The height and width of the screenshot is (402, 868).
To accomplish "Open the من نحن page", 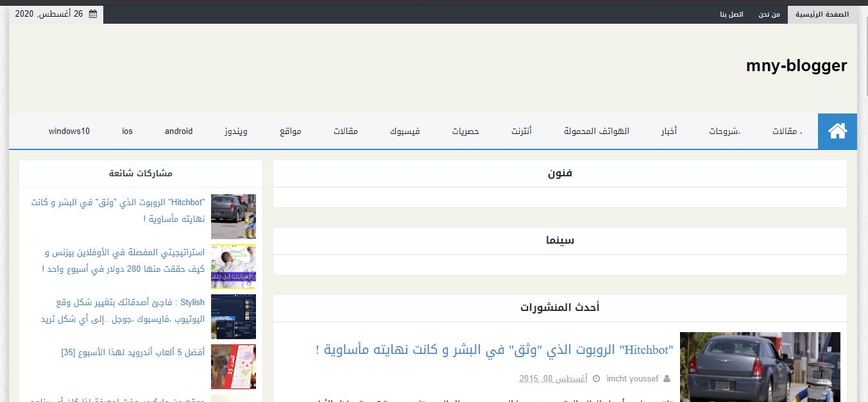I will (x=769, y=14).
